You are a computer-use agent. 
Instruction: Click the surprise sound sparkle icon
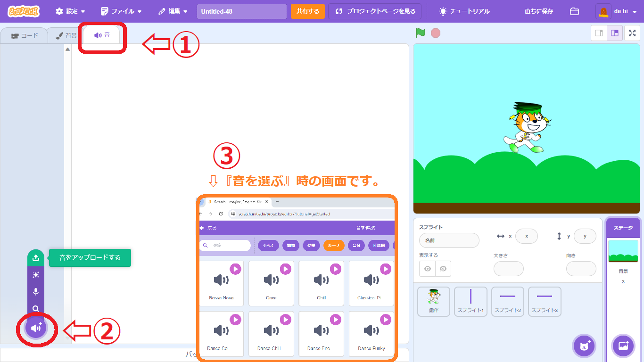click(x=36, y=275)
